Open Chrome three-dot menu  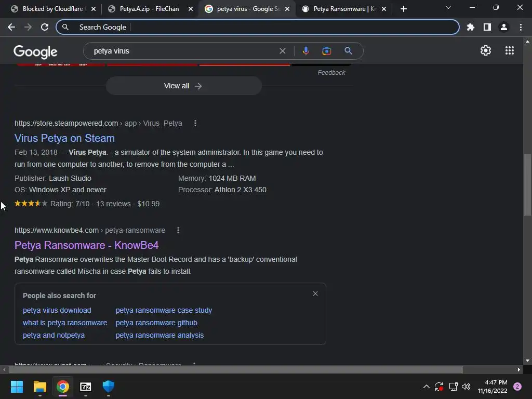pos(521,27)
